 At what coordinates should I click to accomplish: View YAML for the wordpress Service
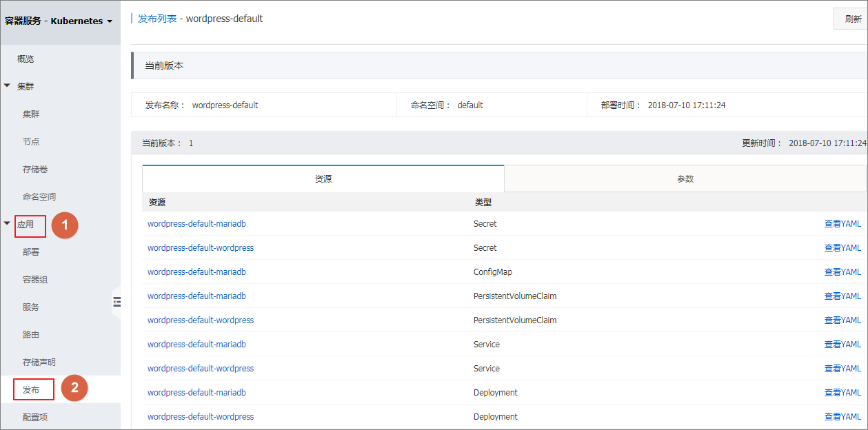pos(842,369)
